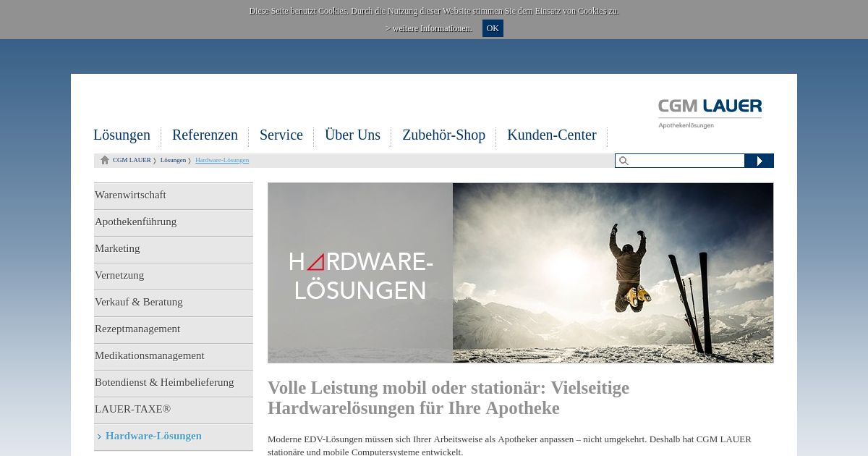Open the Service main menu

[281, 135]
